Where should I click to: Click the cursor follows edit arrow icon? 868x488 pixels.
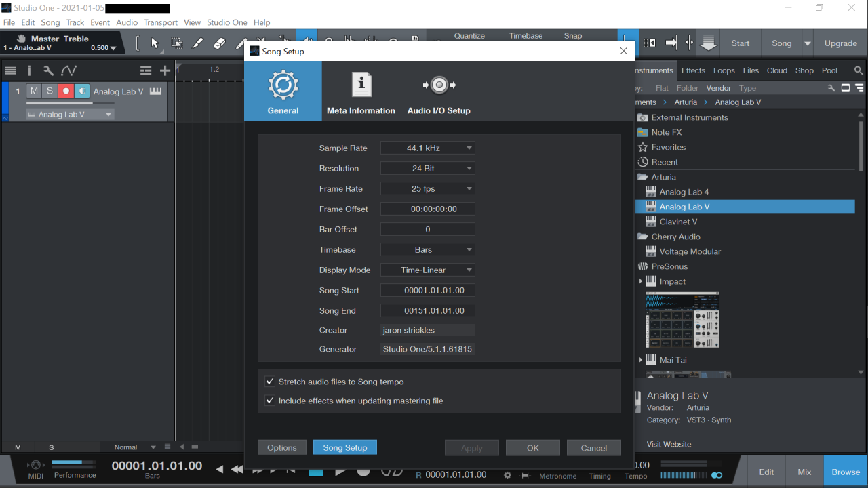[671, 43]
